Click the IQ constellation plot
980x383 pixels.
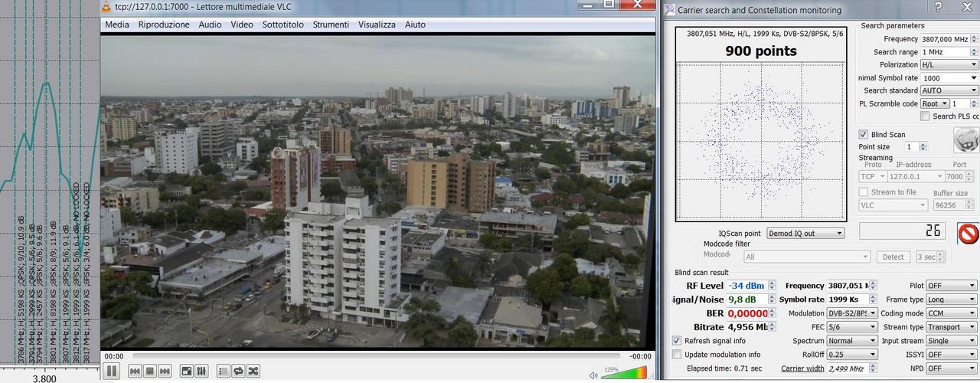point(761,142)
